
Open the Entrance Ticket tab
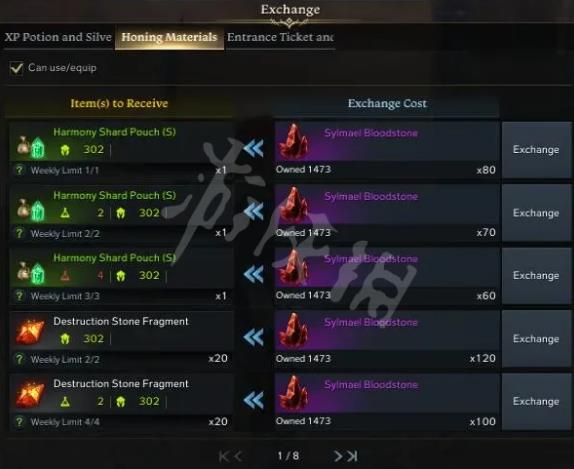tap(280, 37)
